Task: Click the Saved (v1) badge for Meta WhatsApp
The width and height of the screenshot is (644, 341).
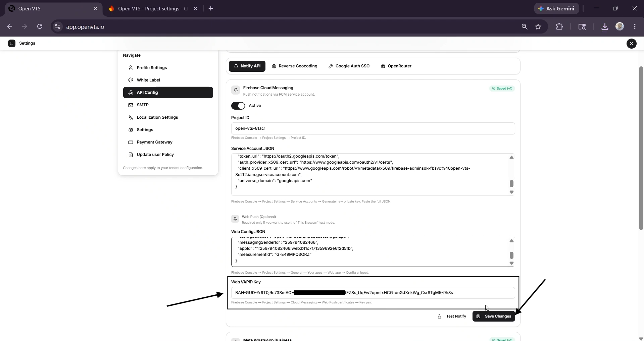Action: (x=502, y=339)
